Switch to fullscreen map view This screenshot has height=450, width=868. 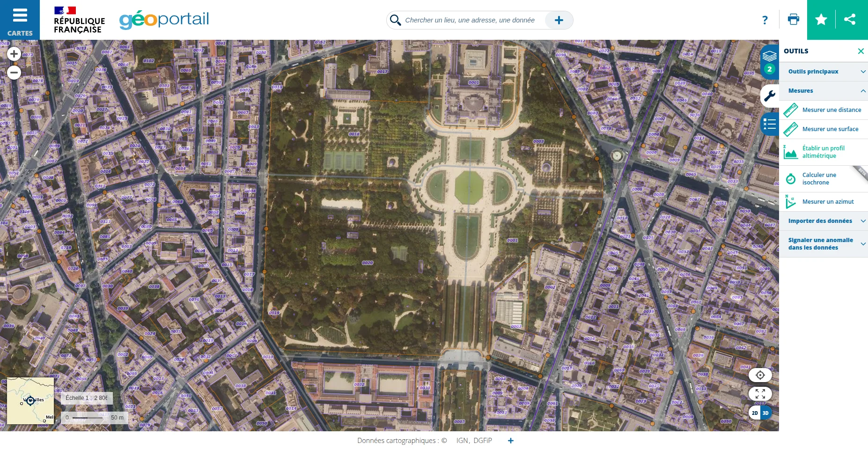[x=760, y=394]
